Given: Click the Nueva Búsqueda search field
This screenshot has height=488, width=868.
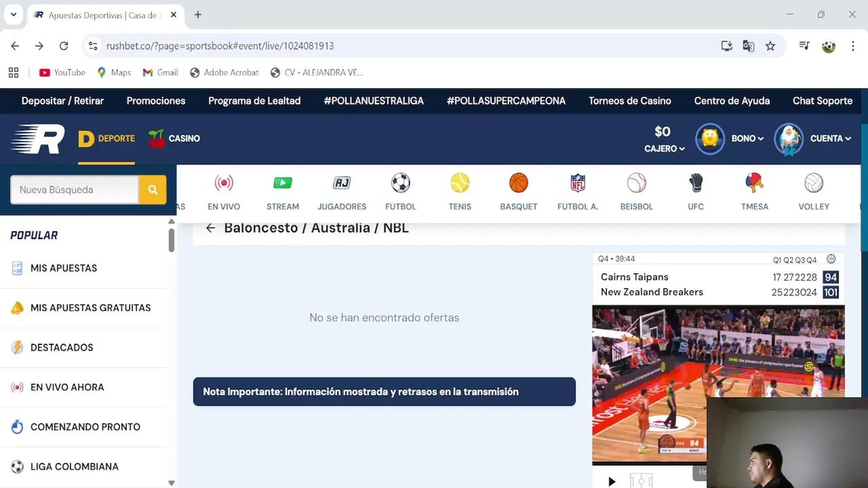Looking at the screenshot, I should (x=75, y=190).
